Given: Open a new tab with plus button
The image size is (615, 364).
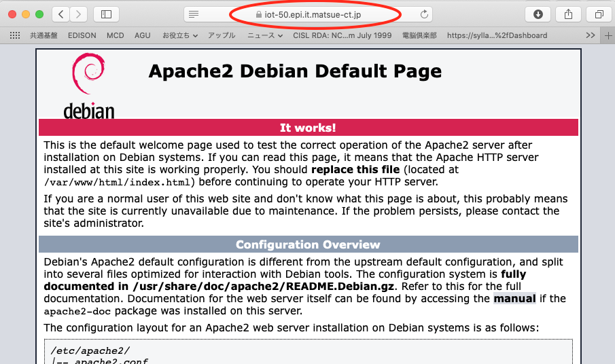Looking at the screenshot, I should pos(608,35).
